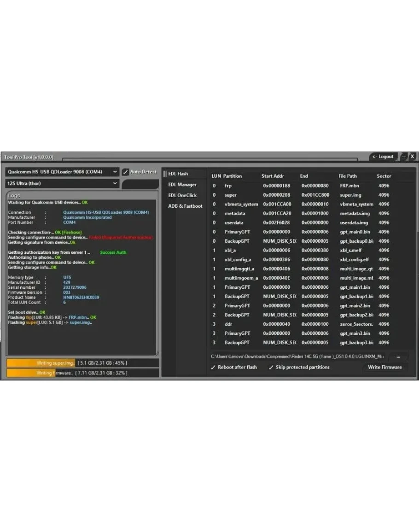Click the browse ellipsis button for firmware path
Screen dimensions: 419x532
[x=398, y=357]
